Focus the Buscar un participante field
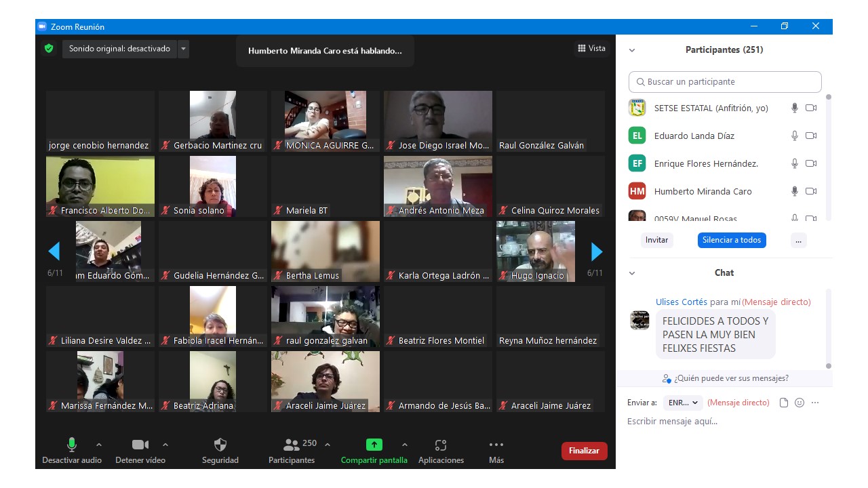868x488 pixels. tap(725, 81)
